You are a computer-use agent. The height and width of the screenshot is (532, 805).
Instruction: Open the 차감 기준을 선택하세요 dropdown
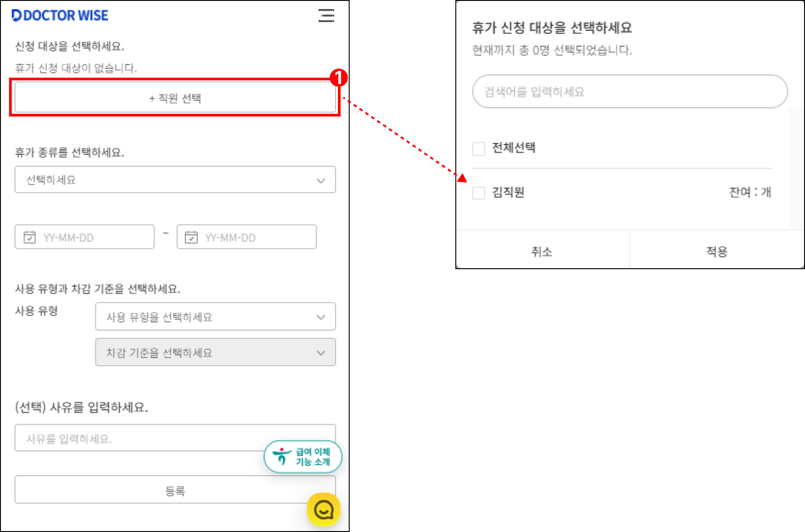coord(215,352)
